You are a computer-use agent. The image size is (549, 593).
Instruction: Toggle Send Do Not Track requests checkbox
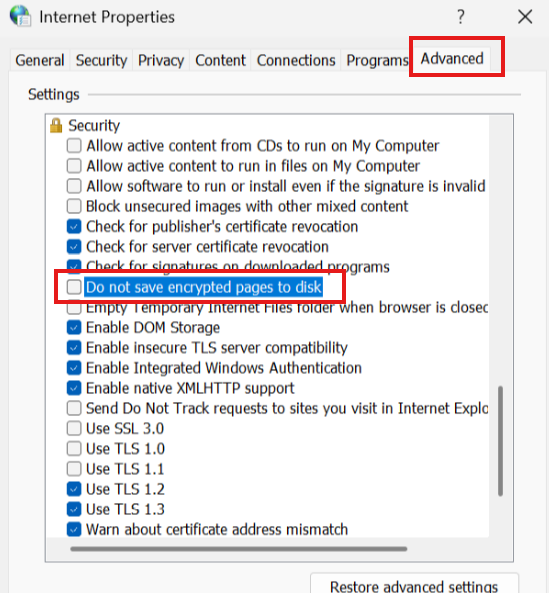click(x=74, y=408)
